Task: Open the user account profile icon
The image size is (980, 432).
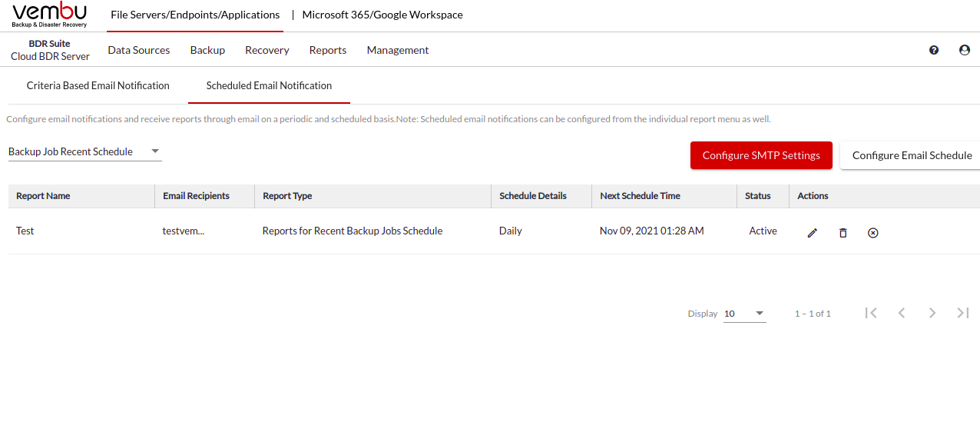Action: pyautogui.click(x=965, y=50)
